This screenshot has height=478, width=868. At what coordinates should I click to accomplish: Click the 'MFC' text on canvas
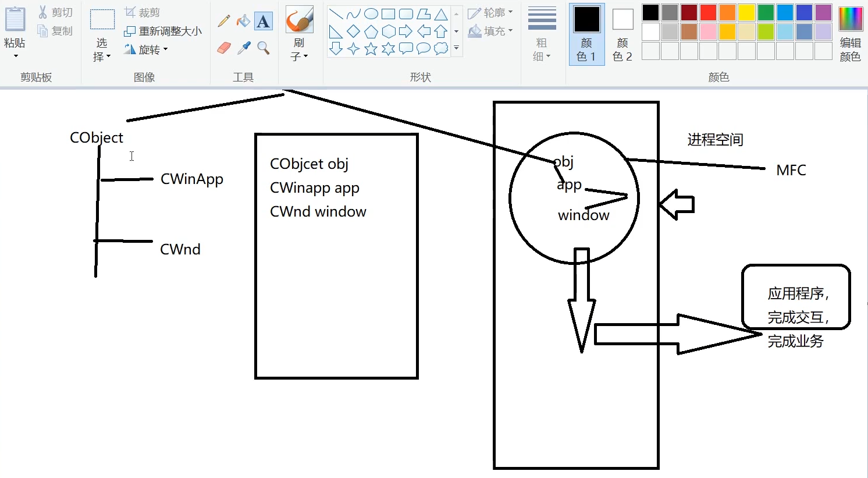pyautogui.click(x=791, y=170)
